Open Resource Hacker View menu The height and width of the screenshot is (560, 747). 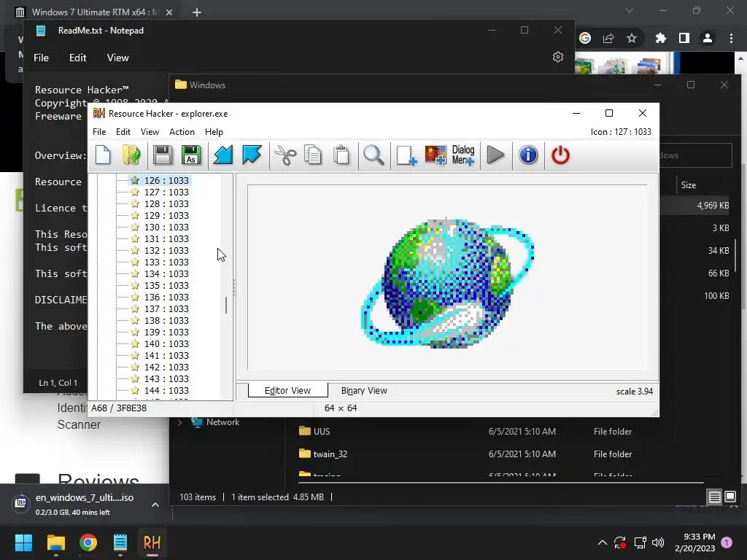click(x=150, y=132)
